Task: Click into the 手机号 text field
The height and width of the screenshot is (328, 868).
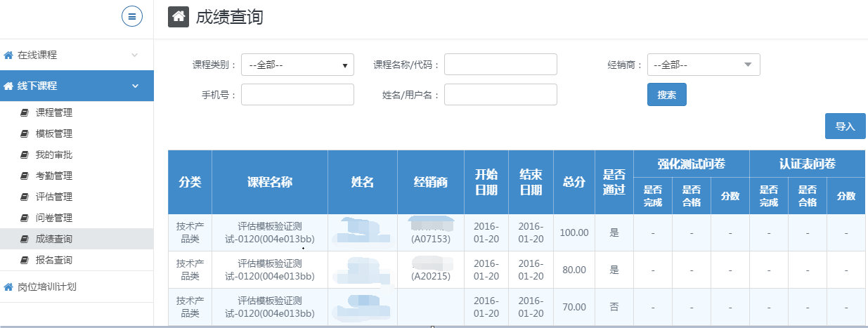Action: point(297,95)
